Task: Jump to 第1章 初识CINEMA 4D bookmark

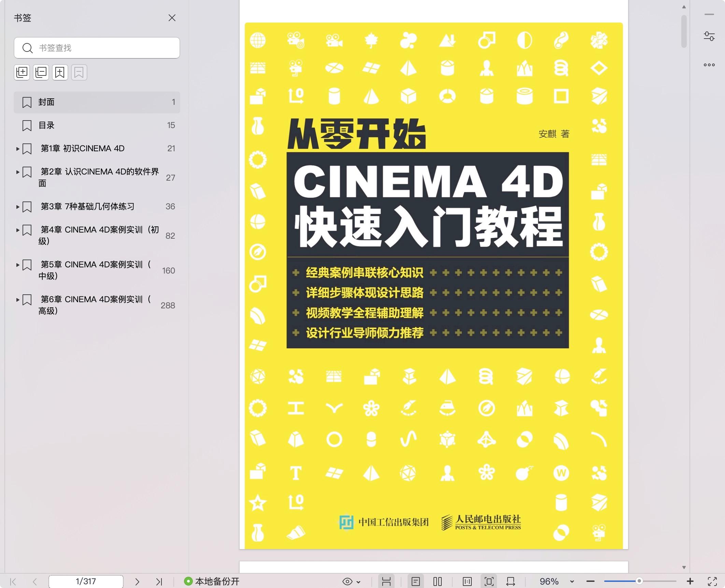Action: (x=83, y=149)
